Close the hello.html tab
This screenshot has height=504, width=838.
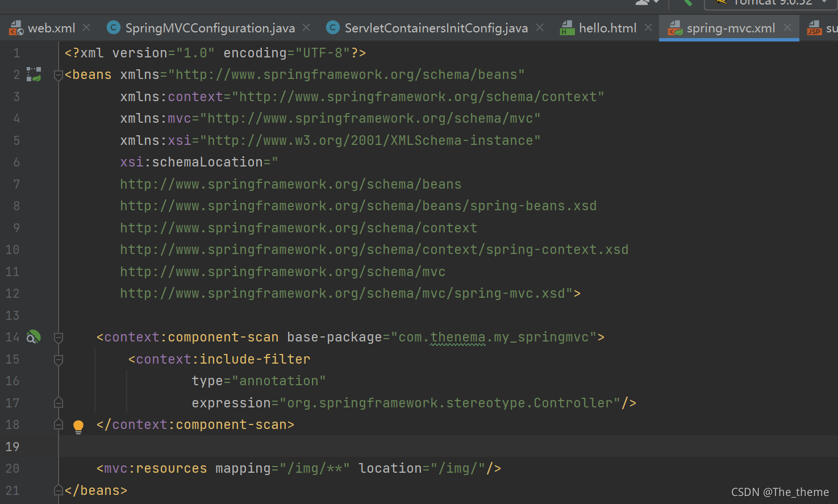pos(648,27)
